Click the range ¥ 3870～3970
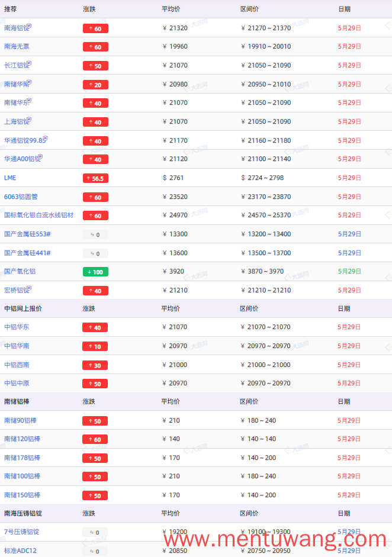 point(262,271)
